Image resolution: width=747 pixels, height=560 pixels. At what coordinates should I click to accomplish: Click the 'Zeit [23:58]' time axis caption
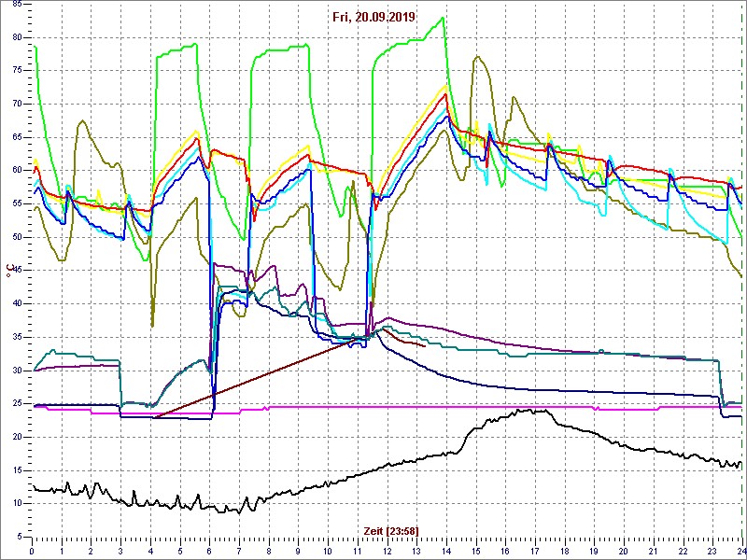[391, 530]
